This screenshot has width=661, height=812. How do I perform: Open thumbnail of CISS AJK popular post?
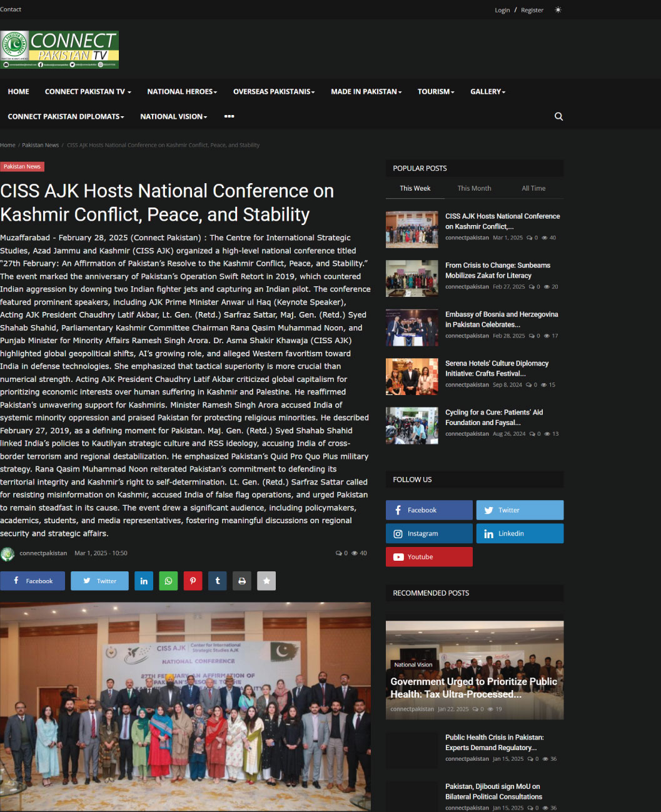click(x=411, y=229)
